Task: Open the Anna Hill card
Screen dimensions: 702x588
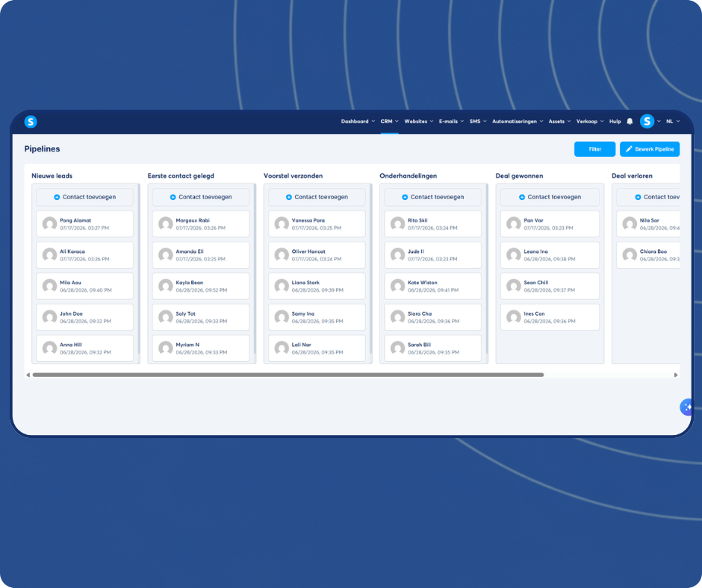Action: click(84, 348)
